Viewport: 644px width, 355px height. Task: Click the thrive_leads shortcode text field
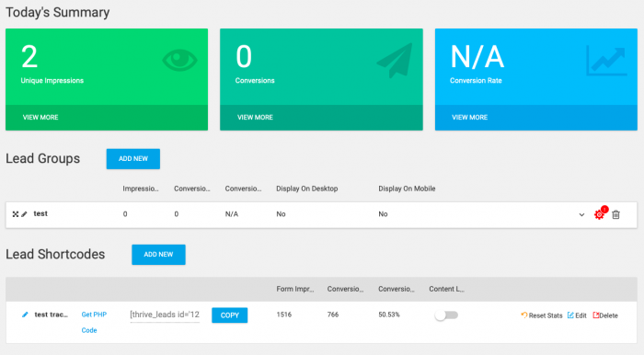pyautogui.click(x=165, y=315)
